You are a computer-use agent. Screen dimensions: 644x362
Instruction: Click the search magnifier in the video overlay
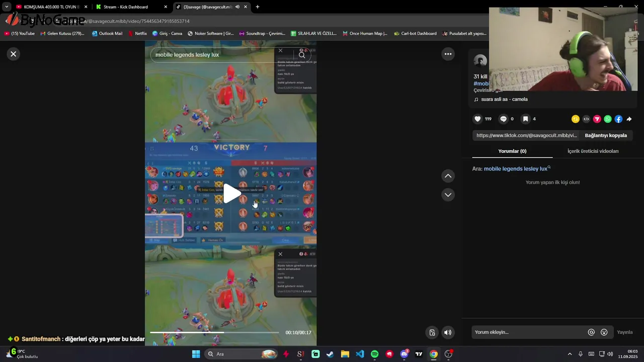[x=302, y=55]
